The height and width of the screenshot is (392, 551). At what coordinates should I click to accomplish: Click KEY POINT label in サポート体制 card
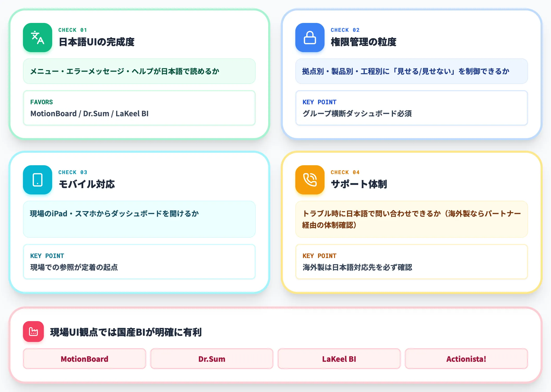[x=320, y=256]
